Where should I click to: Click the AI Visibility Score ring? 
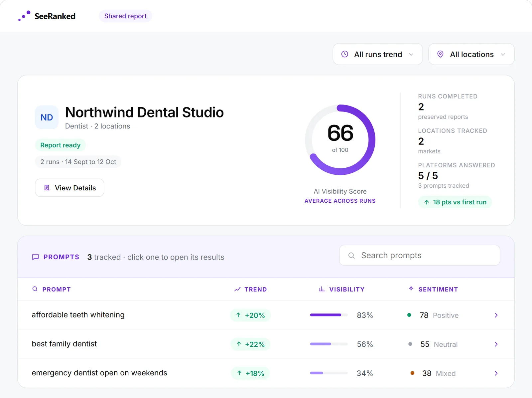pos(340,140)
